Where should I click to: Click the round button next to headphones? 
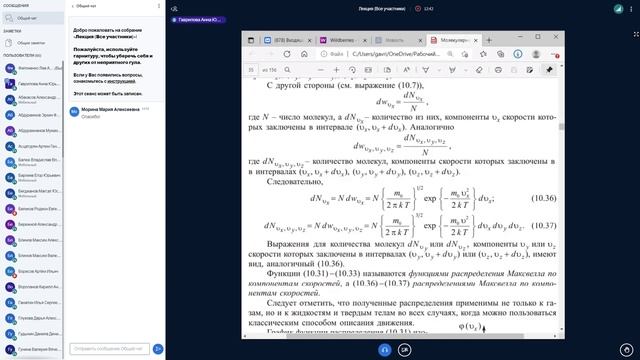click(x=404, y=350)
